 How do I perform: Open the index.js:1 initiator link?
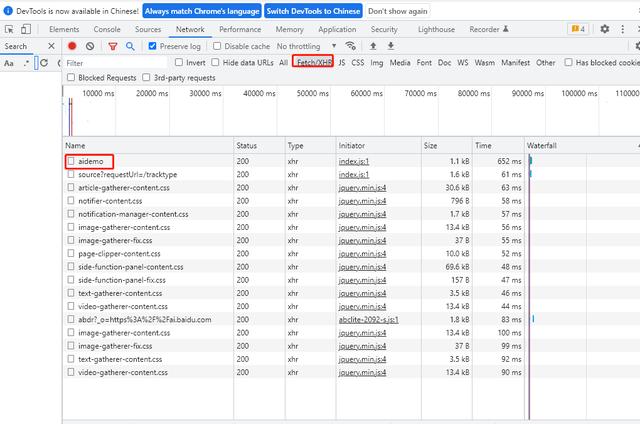(x=354, y=161)
